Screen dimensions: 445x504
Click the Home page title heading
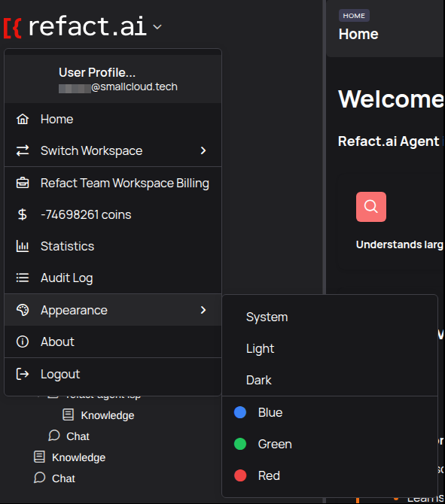(x=358, y=34)
